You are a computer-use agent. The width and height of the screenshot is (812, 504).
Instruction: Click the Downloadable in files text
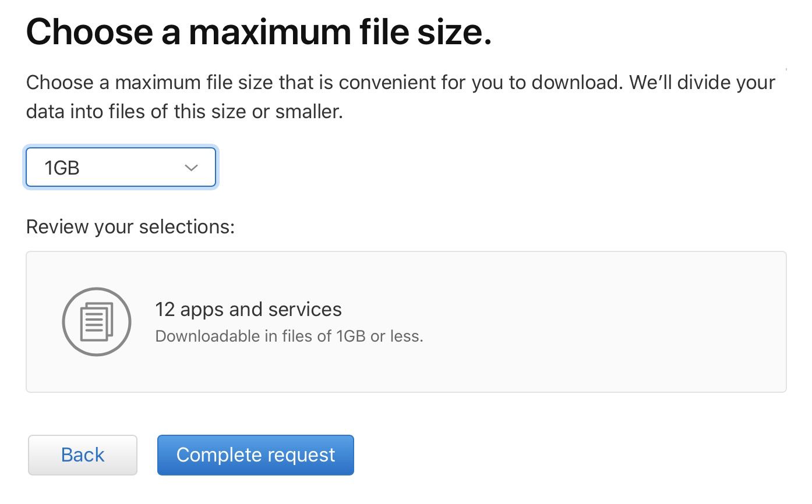click(290, 336)
